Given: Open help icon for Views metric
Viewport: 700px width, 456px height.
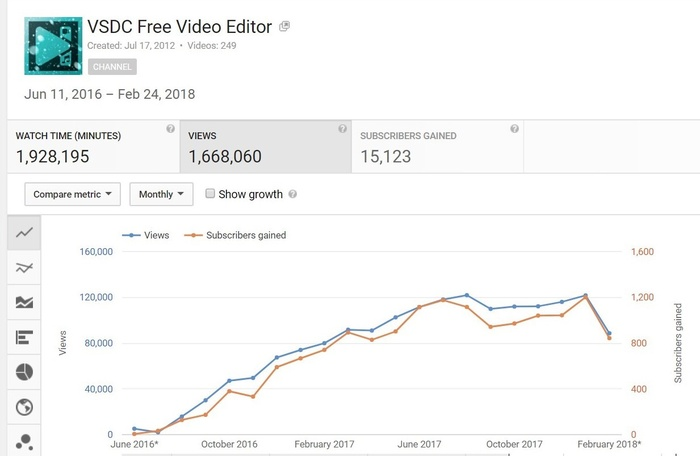Looking at the screenshot, I should tap(342, 129).
